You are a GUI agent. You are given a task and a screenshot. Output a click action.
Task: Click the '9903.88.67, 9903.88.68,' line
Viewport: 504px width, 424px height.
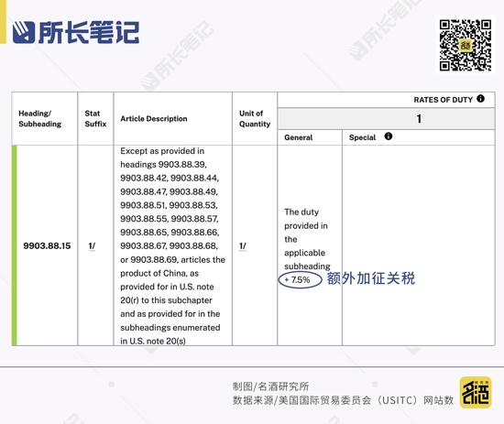(169, 245)
